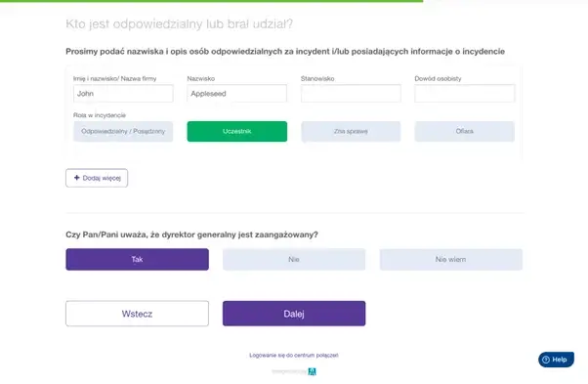Focus the empty Stanowisko input field
This screenshot has width=588, height=384.
point(351,94)
